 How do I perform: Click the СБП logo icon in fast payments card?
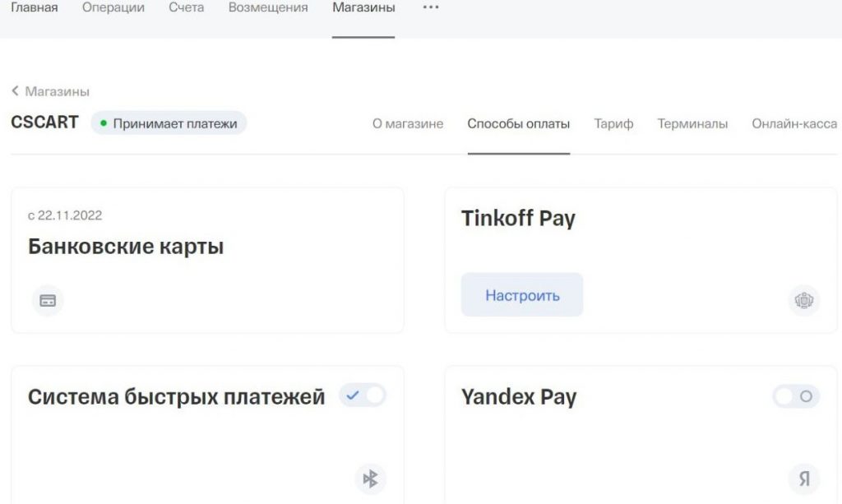[371, 479]
